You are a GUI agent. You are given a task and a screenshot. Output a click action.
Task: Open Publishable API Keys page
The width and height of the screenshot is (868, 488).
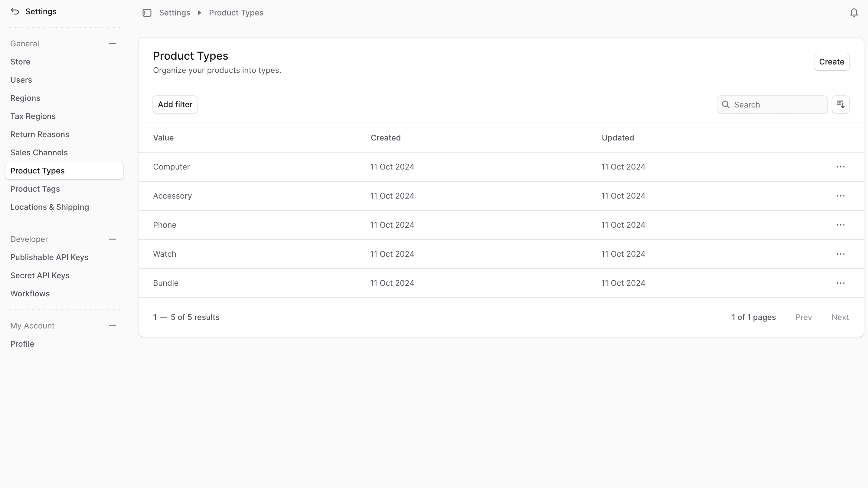point(49,257)
